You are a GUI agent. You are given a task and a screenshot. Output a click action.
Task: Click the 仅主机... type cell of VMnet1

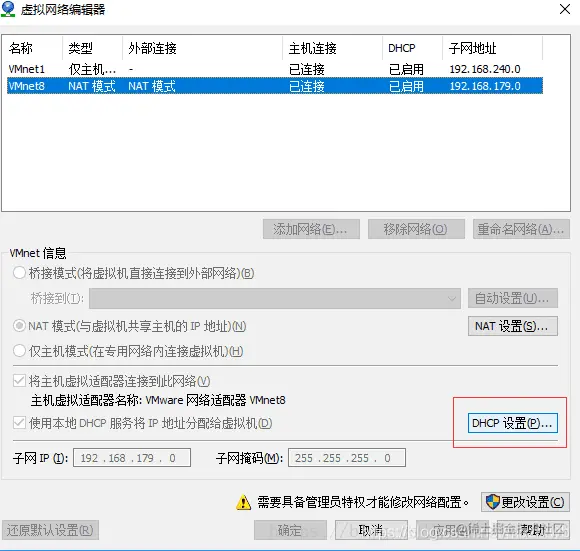click(92, 69)
